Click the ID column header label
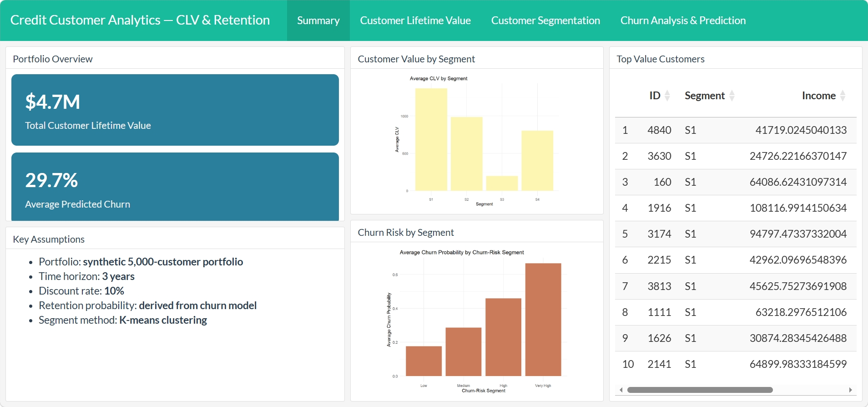This screenshot has width=868, height=407. coord(655,96)
